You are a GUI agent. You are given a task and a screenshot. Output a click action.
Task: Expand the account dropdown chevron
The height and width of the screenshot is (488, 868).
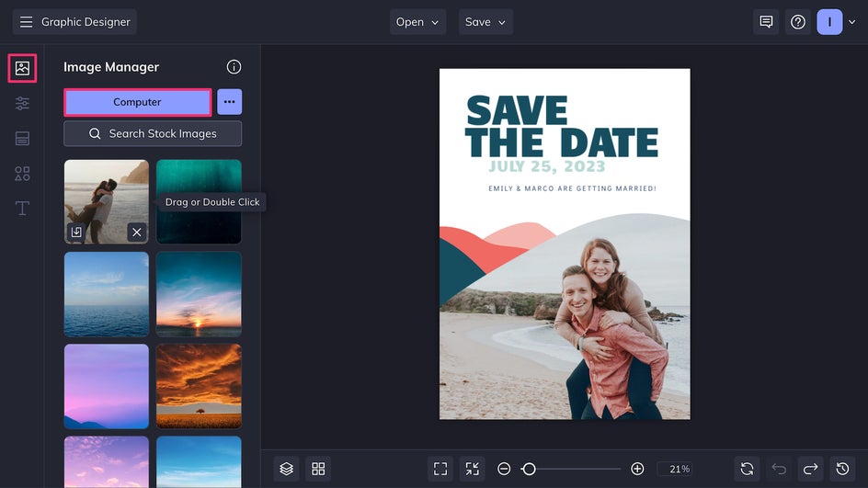pos(852,22)
